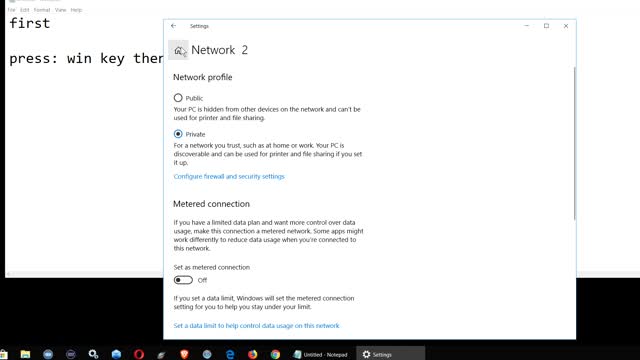Click the Settings taskbar button

390,354
